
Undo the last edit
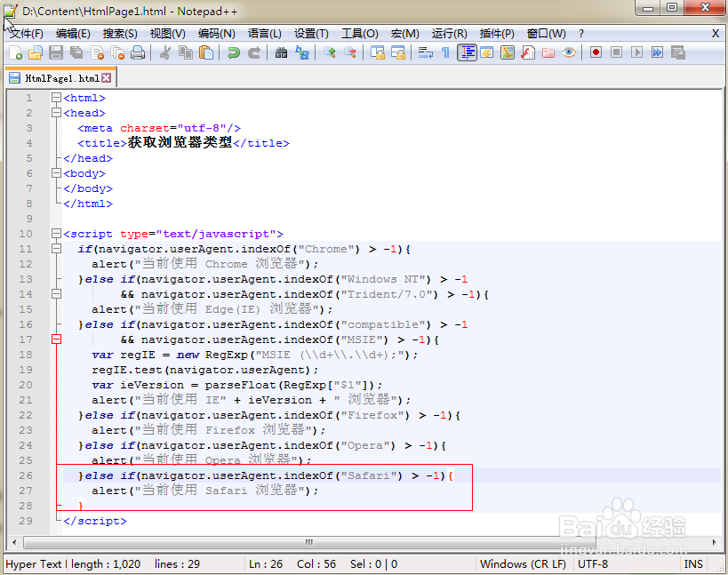coord(233,53)
